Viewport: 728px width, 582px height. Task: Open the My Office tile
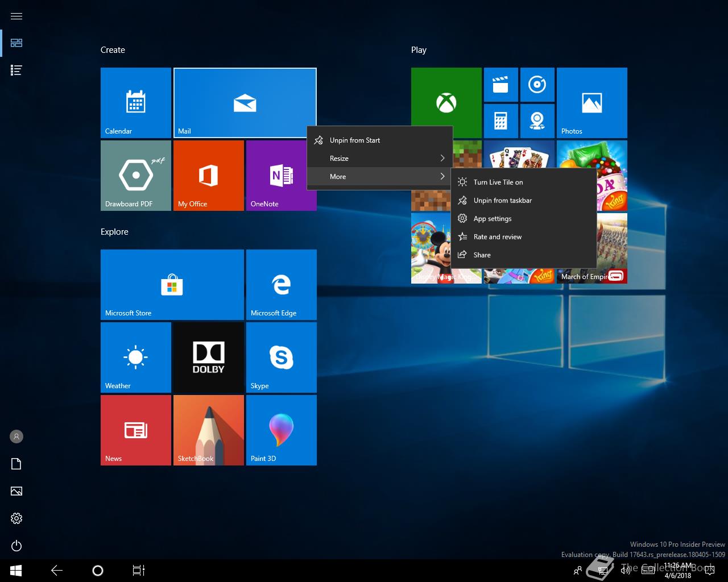pyautogui.click(x=209, y=176)
